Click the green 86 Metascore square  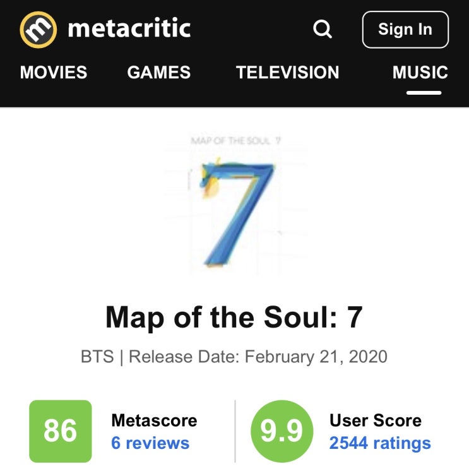[61, 431]
